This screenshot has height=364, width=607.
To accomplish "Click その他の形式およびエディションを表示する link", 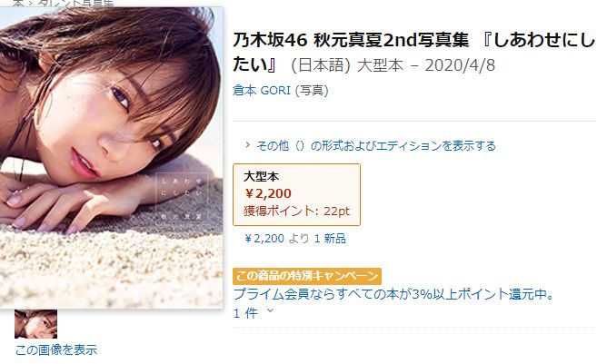I will coord(376,146).
